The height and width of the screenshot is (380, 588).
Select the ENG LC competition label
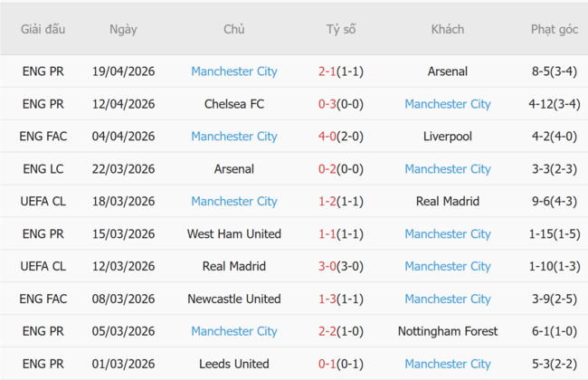tap(43, 169)
